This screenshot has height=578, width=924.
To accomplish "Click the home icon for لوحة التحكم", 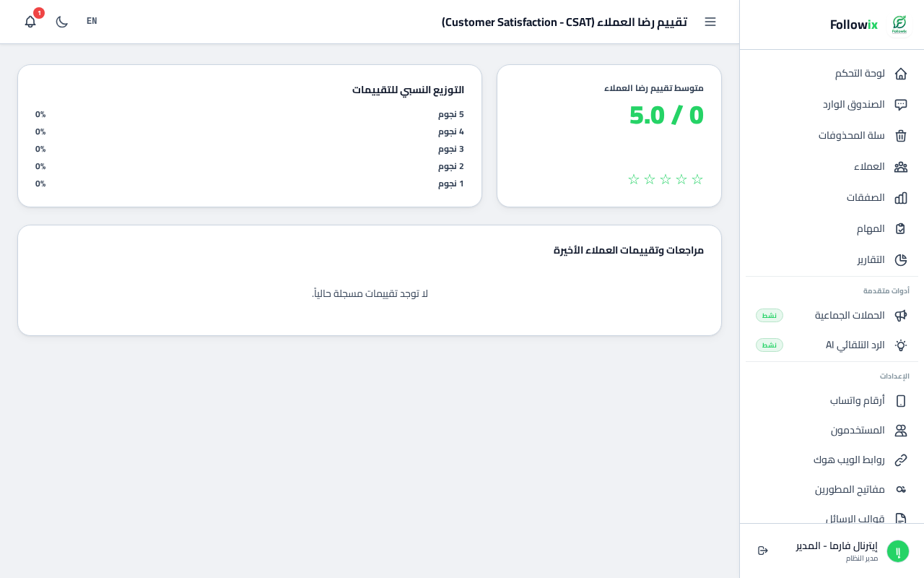I will (x=901, y=74).
